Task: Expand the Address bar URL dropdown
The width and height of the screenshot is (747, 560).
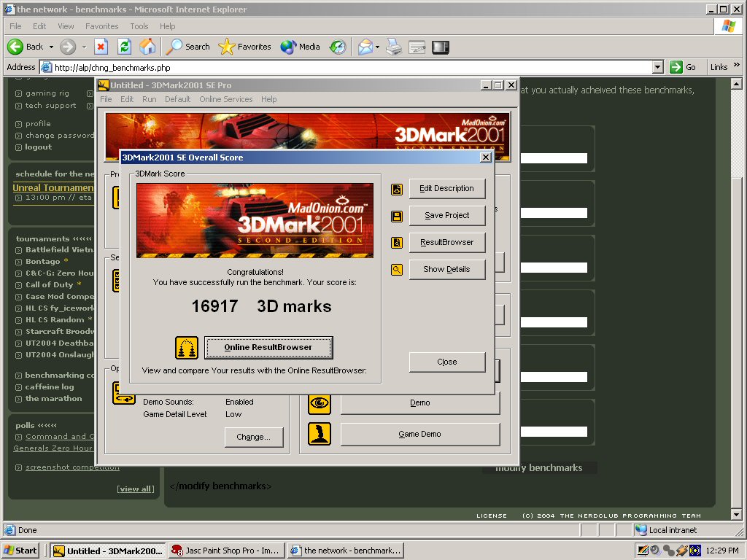Action: click(x=658, y=67)
